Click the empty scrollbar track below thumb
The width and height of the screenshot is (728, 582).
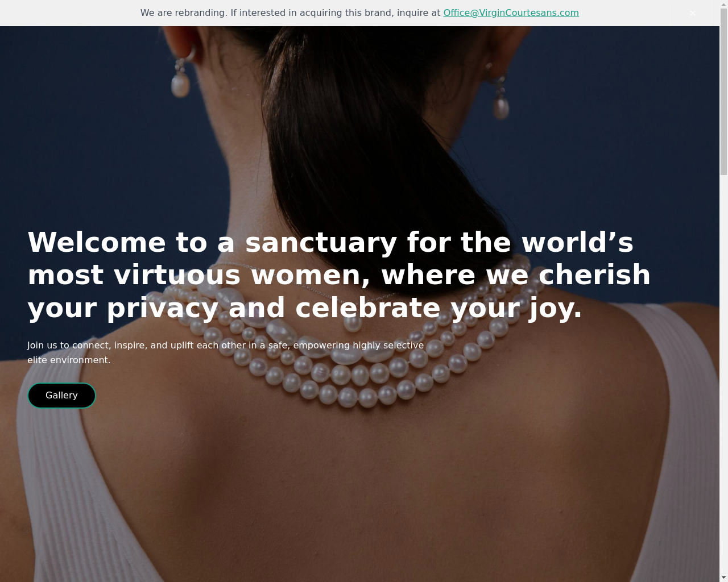(723, 375)
